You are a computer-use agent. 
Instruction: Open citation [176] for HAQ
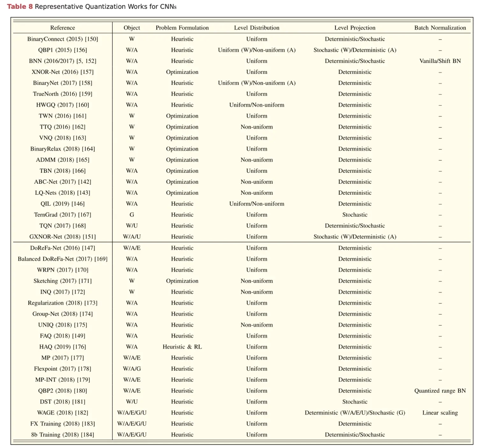[x=79, y=347]
